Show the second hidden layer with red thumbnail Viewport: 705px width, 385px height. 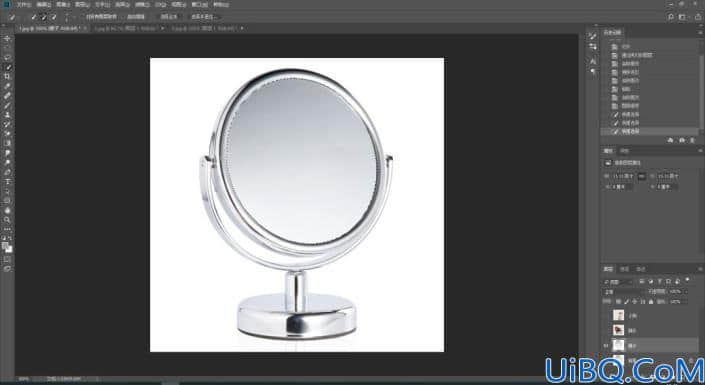pos(606,331)
